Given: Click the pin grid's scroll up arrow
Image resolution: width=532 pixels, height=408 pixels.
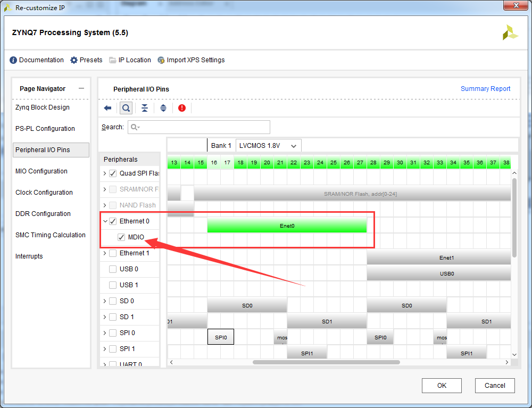Looking at the screenshot, I should coord(514,173).
